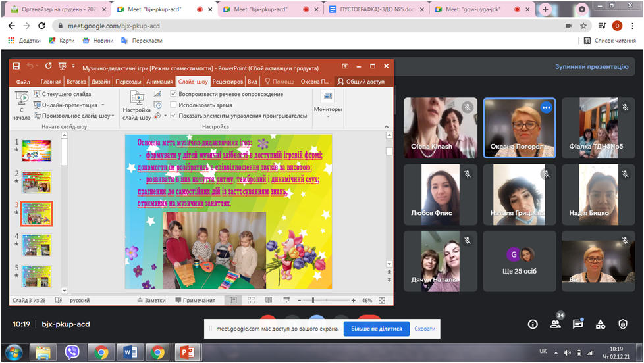This screenshot has height=363, width=644.
Task: Open Примечания comments pane
Action: click(x=195, y=301)
